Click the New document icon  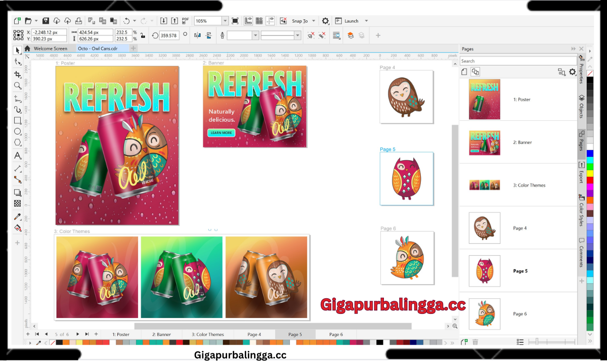[17, 21]
